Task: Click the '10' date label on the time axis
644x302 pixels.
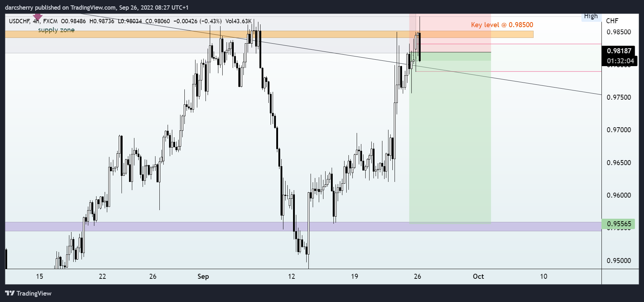Action: [x=543, y=276]
